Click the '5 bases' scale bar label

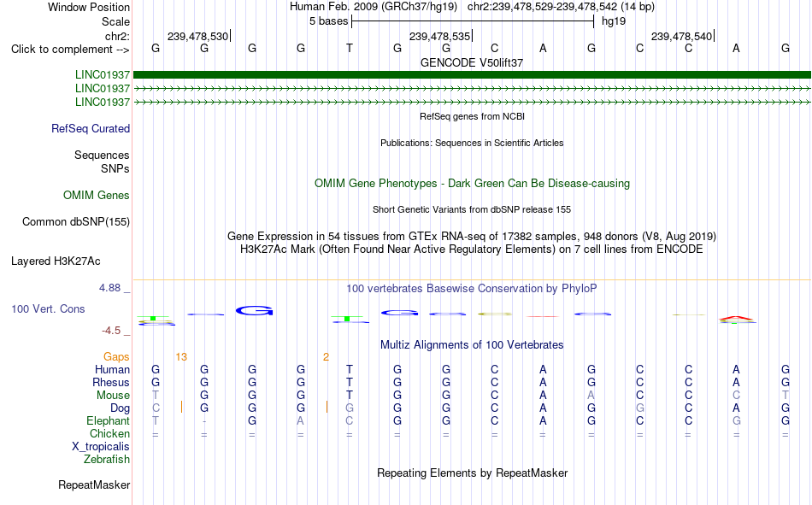coord(328,21)
